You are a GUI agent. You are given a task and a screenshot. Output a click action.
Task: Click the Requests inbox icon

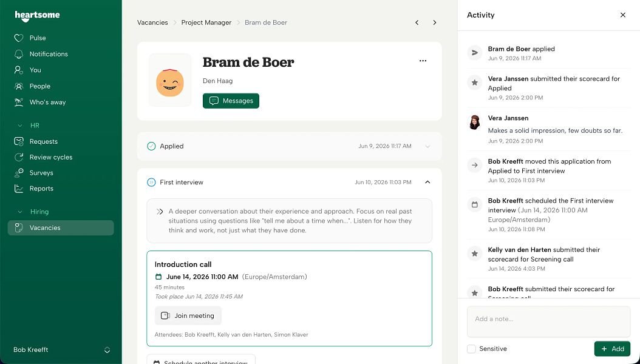pyautogui.click(x=19, y=141)
